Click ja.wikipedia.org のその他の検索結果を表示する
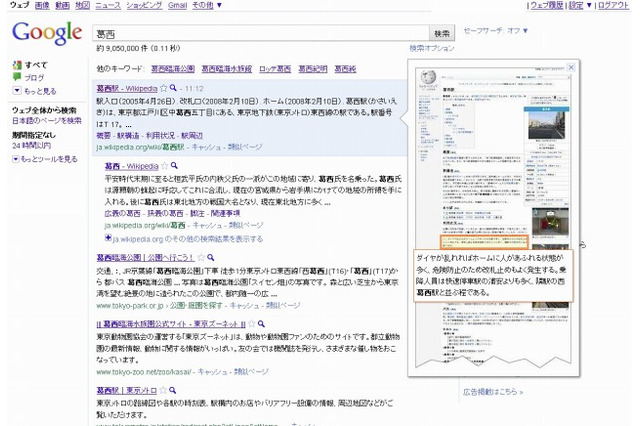This screenshot has width=640, height=426. tap(188, 239)
